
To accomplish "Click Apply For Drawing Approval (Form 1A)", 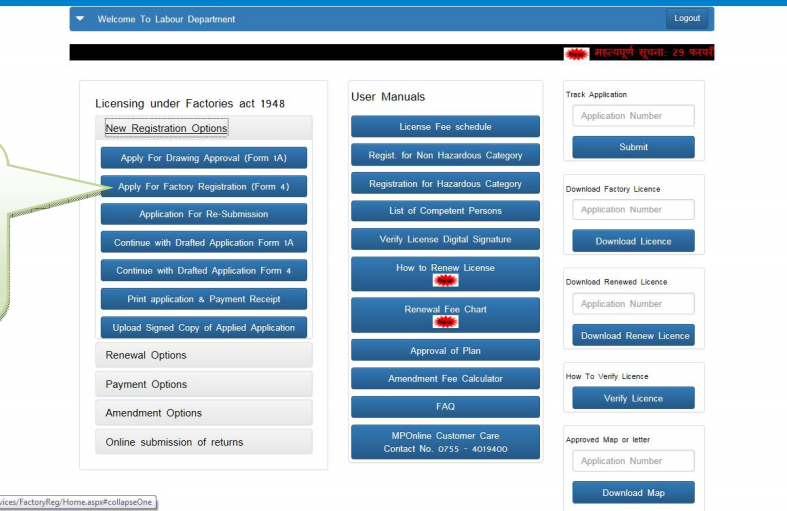I will point(203,158).
